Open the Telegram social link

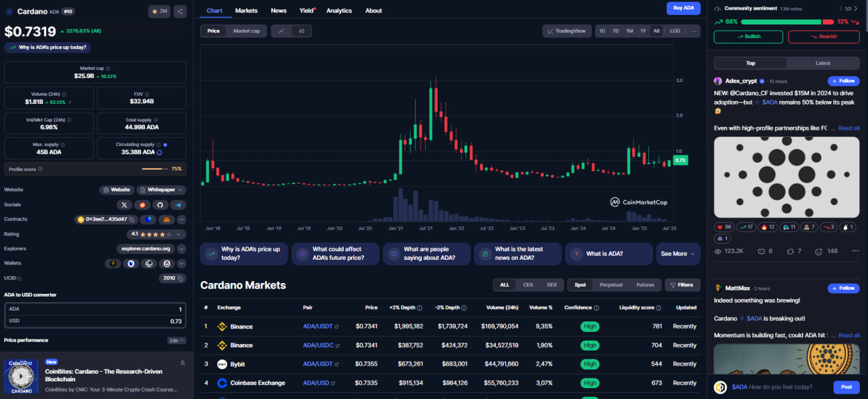[178, 205]
